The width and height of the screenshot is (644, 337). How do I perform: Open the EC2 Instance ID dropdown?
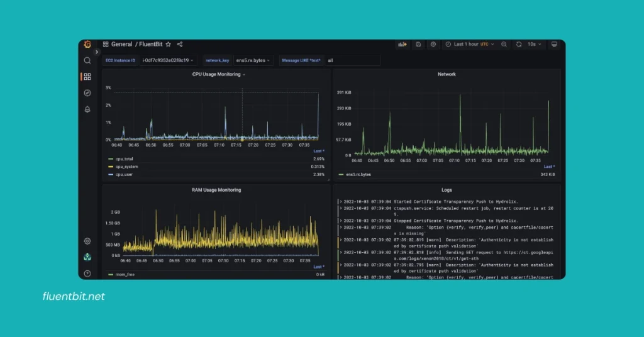tap(168, 60)
